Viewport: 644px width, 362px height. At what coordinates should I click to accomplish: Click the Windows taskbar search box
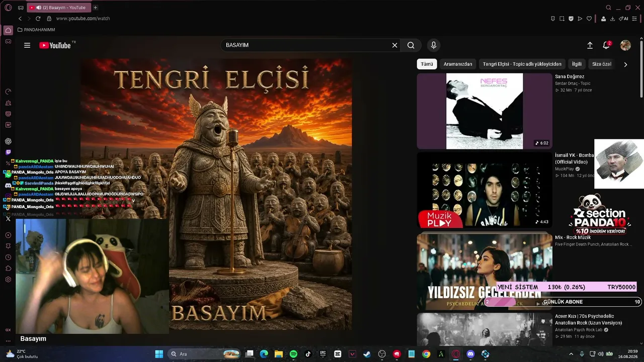204,354
